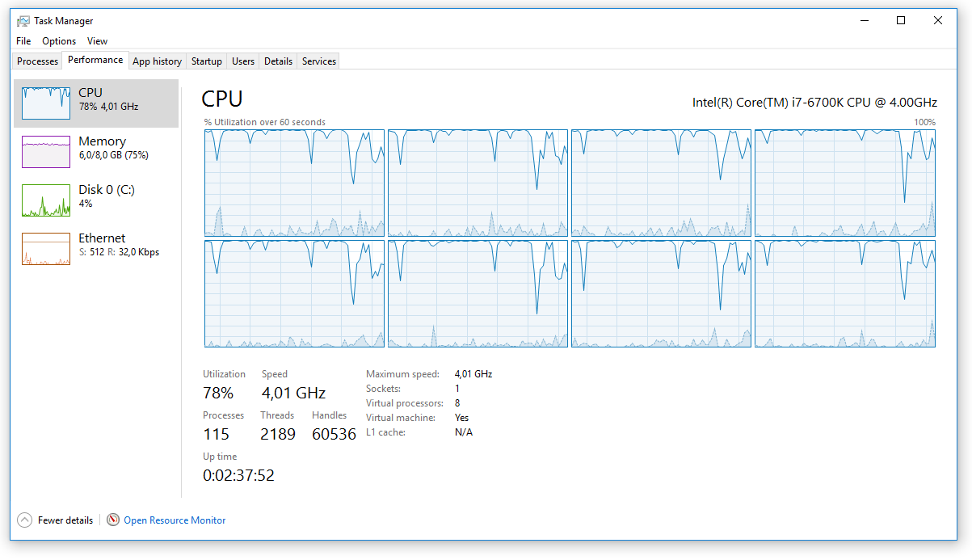Click the Fewer details button label

65,520
